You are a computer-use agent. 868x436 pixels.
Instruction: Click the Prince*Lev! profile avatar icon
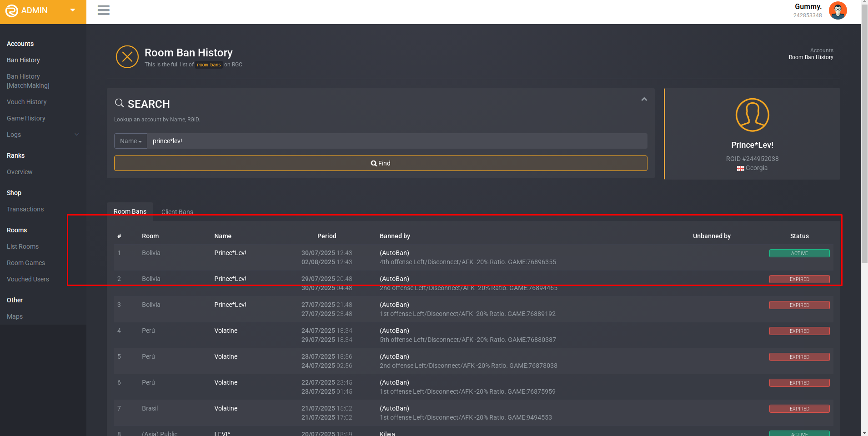click(752, 115)
